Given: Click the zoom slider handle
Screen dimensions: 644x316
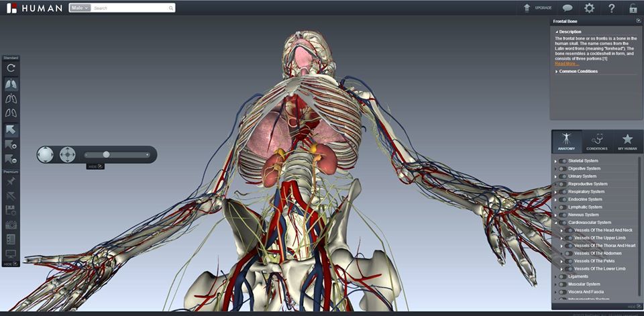Looking at the screenshot, I should pyautogui.click(x=106, y=155).
